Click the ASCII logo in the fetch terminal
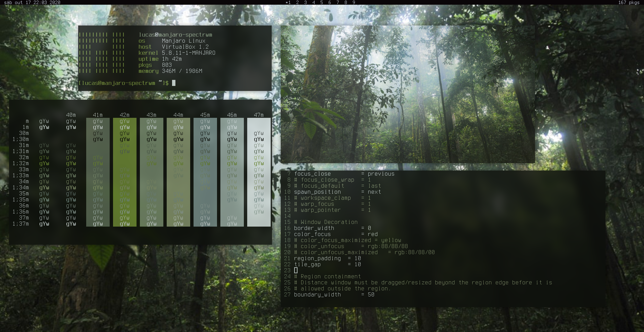This screenshot has width=644, height=332. click(x=102, y=53)
